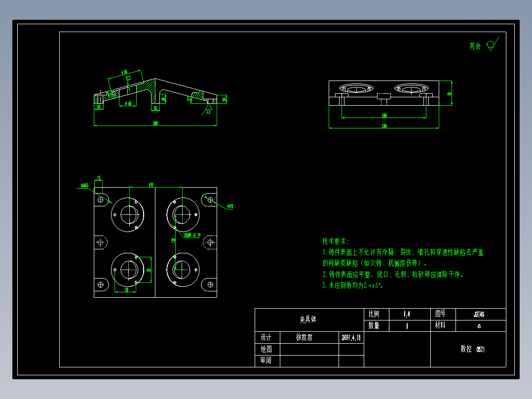This screenshot has height=399, width=532.
Task: Click the date '2007.4.18'
Action: [x=351, y=338]
